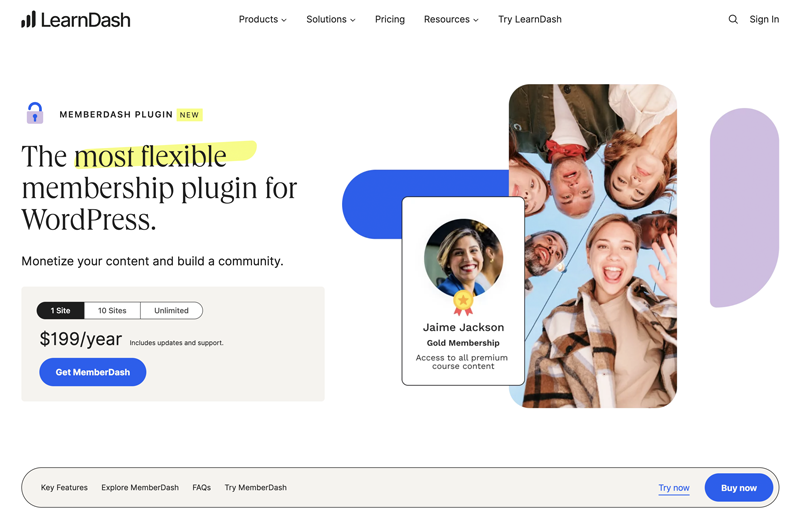Click the group selfie hero image
Screen dimensions: 798x516
593,246
